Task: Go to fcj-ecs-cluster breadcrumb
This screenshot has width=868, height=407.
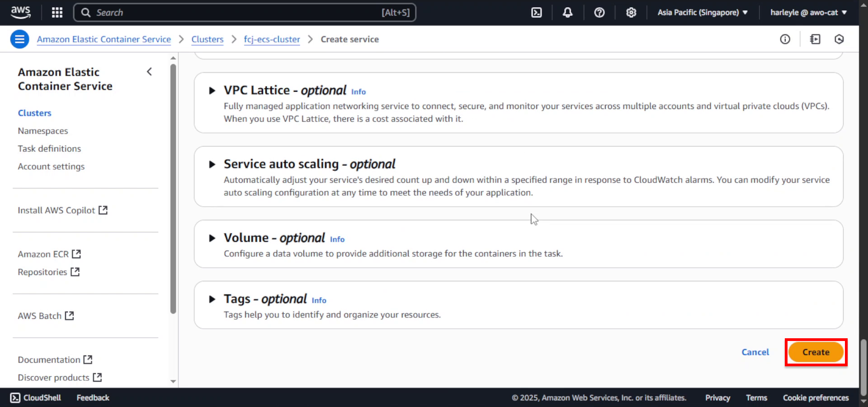Action: [x=272, y=39]
